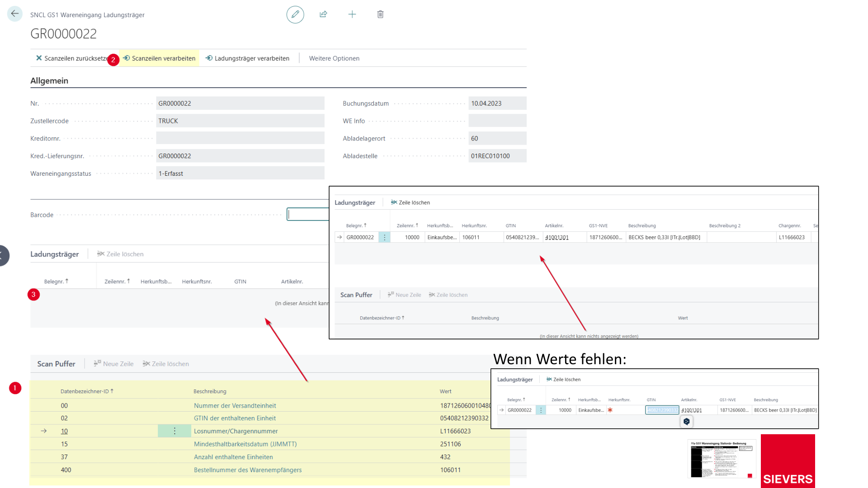
Task: Sort by Belegnr. column in main Ladungsträger
Action: pyautogui.click(x=56, y=282)
